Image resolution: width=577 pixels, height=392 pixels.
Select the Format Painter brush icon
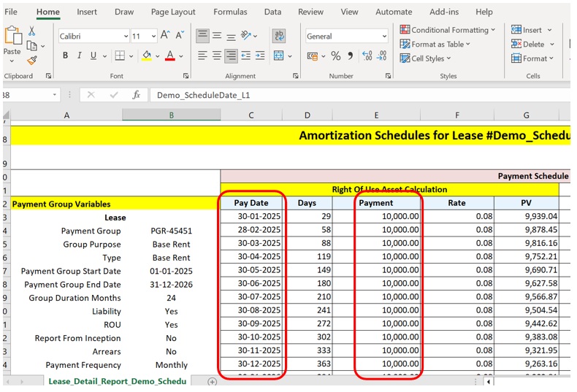click(32, 61)
